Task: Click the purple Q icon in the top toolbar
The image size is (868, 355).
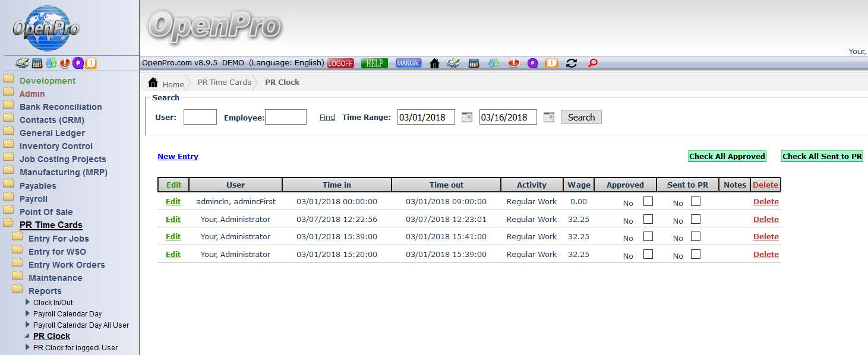Action: tap(532, 63)
